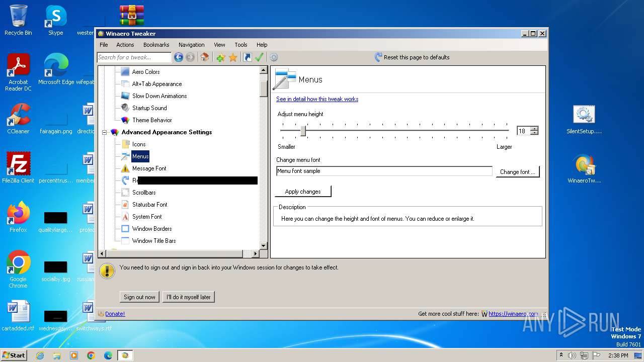The height and width of the screenshot is (362, 644).
Task: Click Reset this page to defaults
Action: (412, 57)
